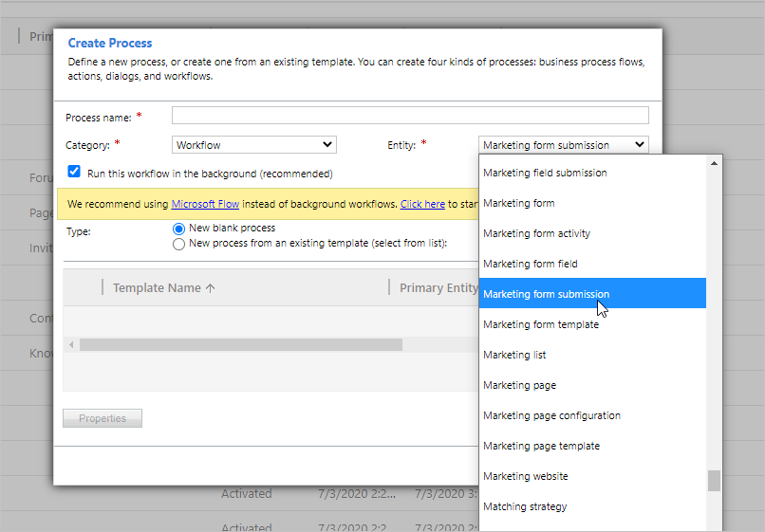Click the template list horizontal scrollbar
Screen dimensions: 765x532
tap(241, 345)
